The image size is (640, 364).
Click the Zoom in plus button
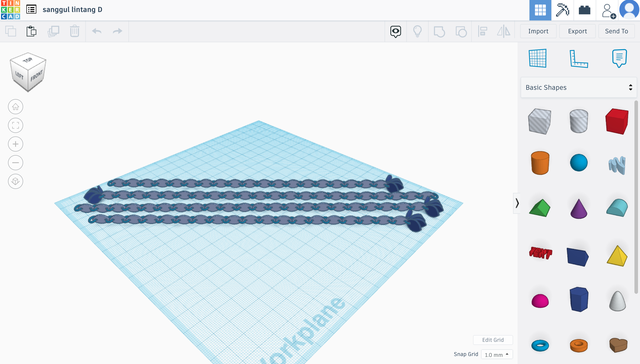click(16, 144)
